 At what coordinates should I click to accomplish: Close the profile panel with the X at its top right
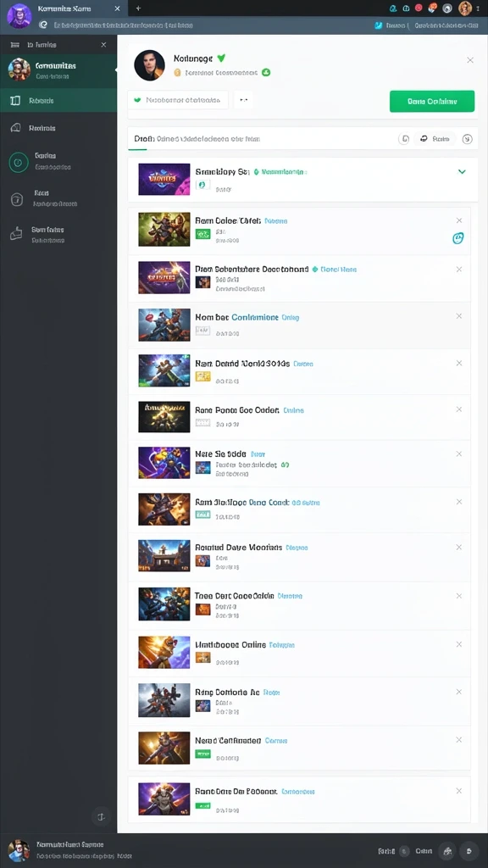click(x=469, y=60)
